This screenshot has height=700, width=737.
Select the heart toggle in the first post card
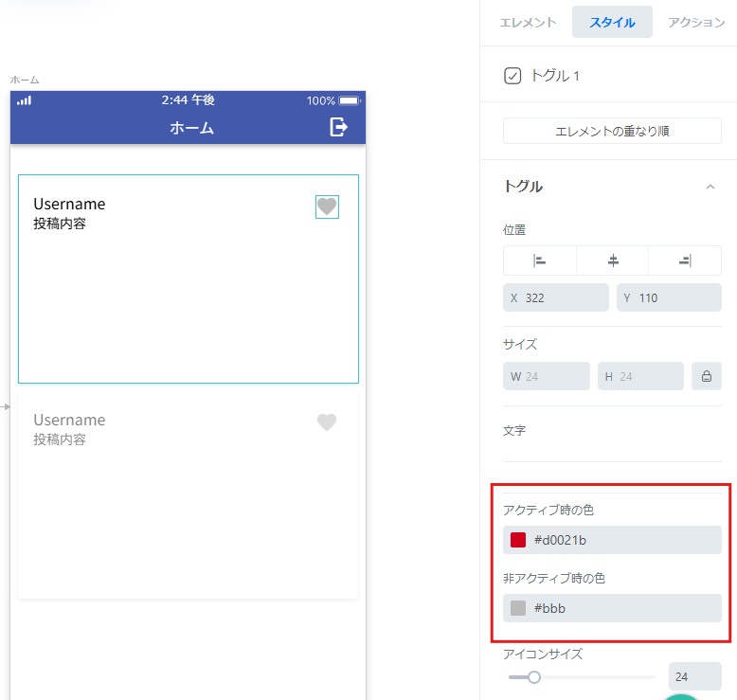pyautogui.click(x=327, y=206)
